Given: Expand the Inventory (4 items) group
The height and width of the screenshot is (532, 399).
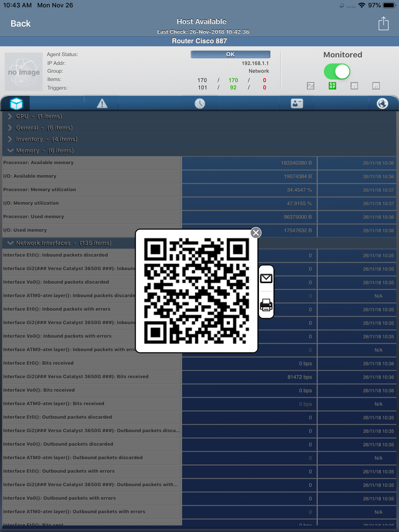Looking at the screenshot, I should 199,139.
